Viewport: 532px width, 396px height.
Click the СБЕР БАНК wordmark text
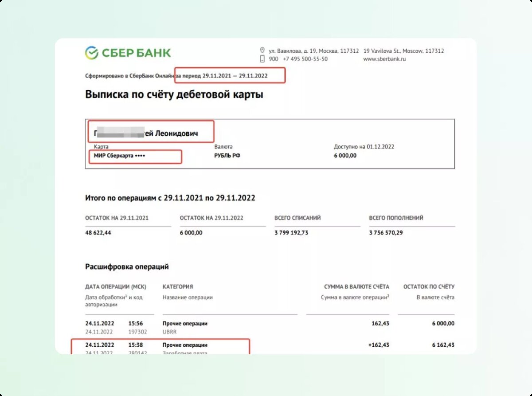(136, 53)
